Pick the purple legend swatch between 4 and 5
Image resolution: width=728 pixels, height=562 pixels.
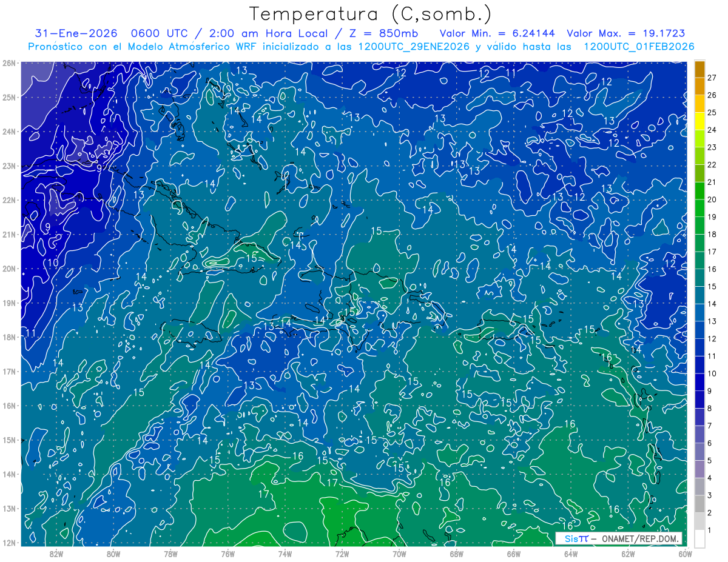[x=700, y=469]
